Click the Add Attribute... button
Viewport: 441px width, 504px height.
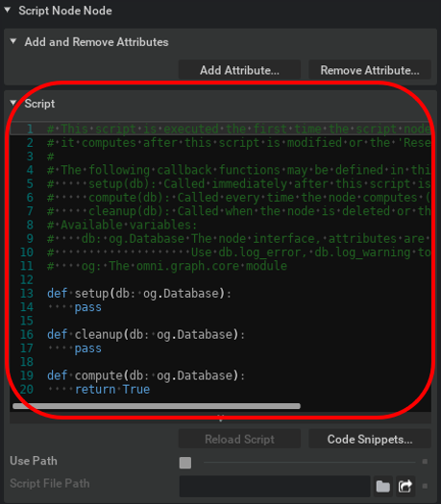pos(239,70)
